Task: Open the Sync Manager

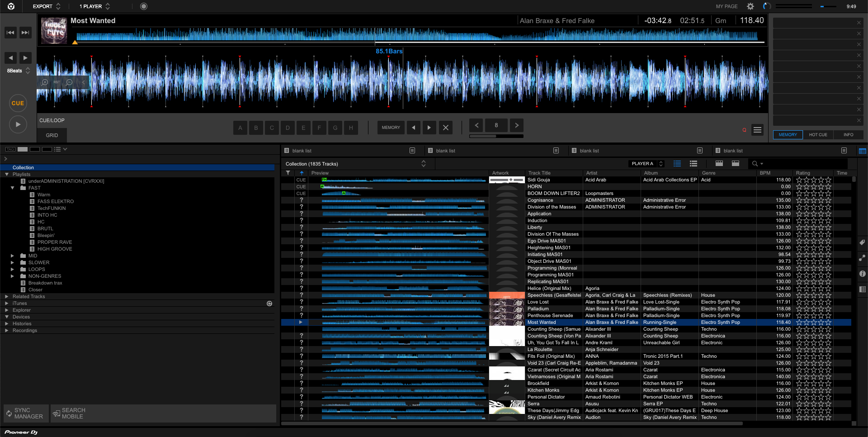Action: click(x=25, y=413)
